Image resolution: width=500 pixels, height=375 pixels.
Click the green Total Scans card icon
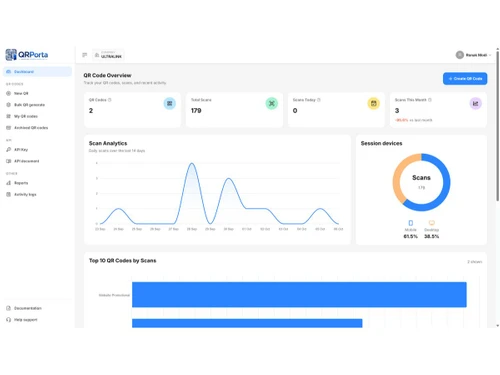(272, 104)
